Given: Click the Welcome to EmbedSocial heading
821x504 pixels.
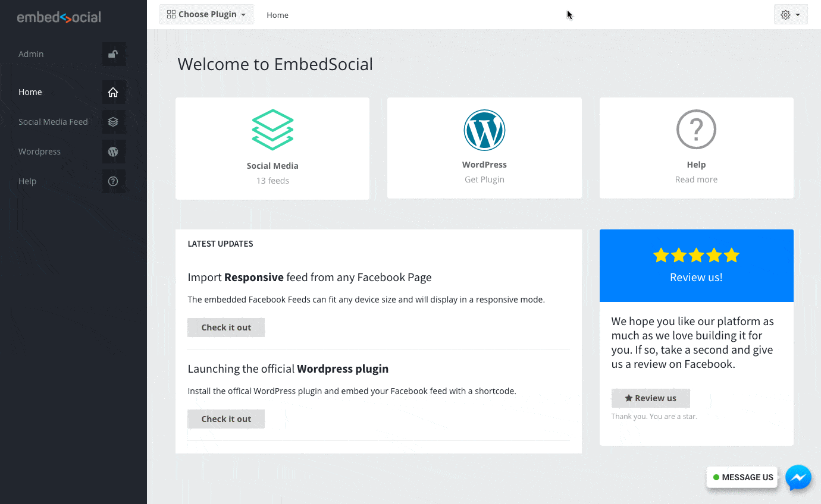Looking at the screenshot, I should coord(275,64).
